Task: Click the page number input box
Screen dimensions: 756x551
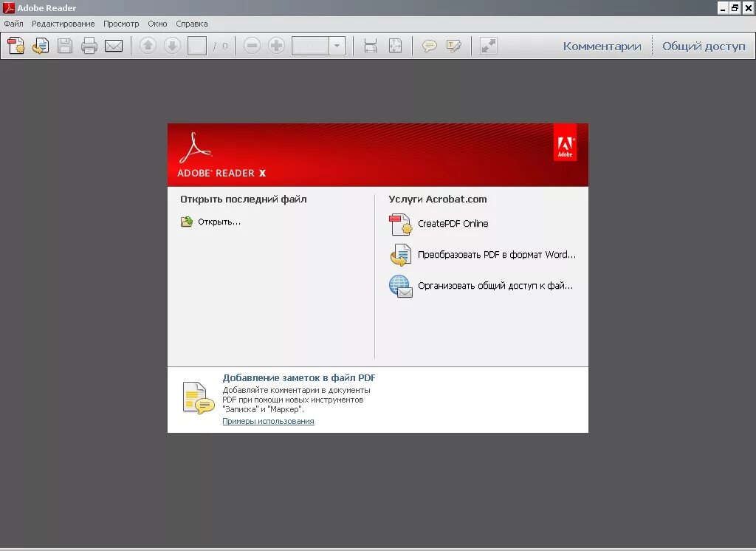Action: [x=196, y=46]
